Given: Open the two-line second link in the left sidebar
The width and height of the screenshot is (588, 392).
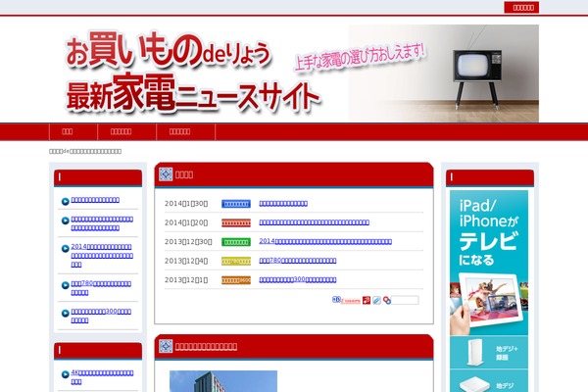Looking at the screenshot, I should (x=102, y=223).
